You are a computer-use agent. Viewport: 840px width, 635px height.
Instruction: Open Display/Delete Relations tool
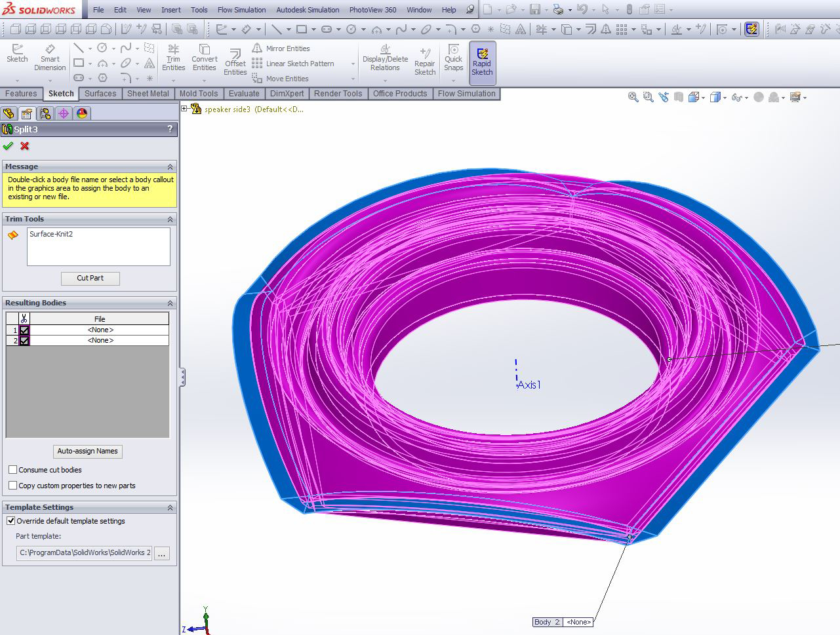tap(385, 58)
